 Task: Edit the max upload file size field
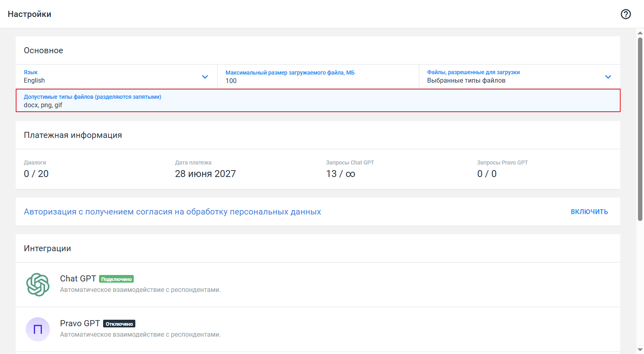(x=318, y=81)
